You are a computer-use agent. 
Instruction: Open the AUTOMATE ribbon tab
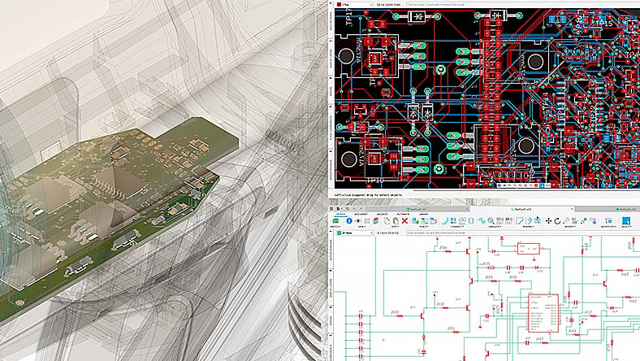tap(403, 214)
